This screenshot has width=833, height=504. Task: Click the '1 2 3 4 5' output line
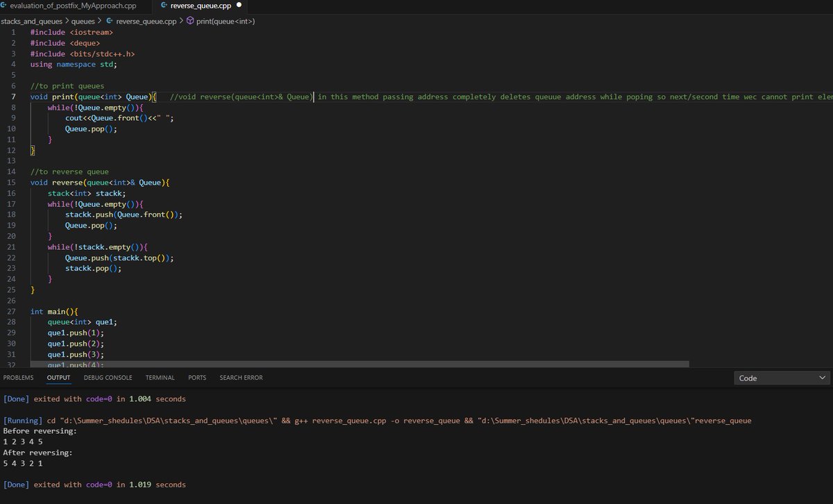coord(23,442)
